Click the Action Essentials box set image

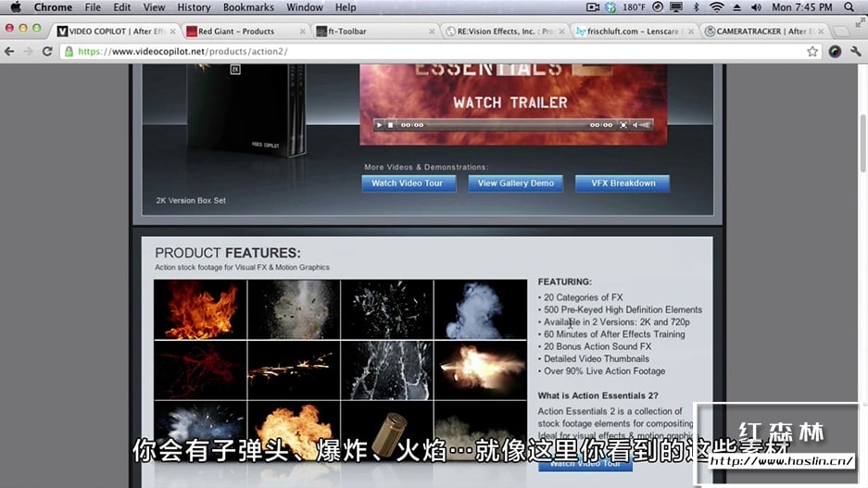(x=245, y=109)
